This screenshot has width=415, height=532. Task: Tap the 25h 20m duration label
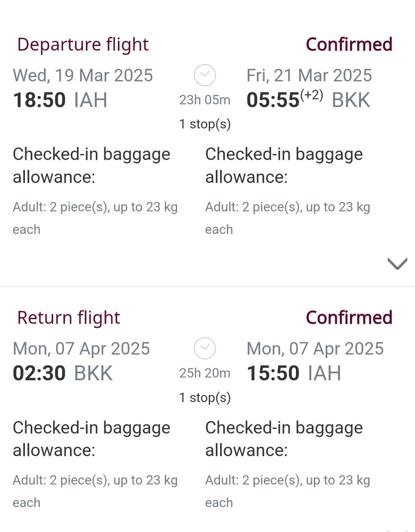point(205,373)
